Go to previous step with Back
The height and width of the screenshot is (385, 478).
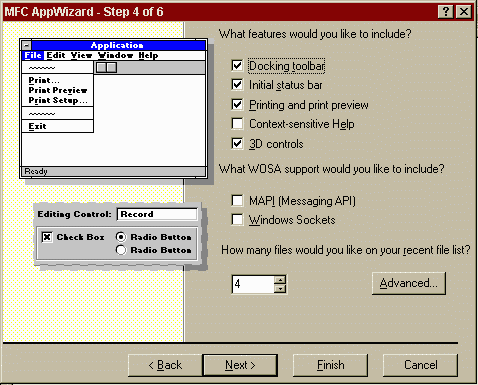click(x=165, y=365)
